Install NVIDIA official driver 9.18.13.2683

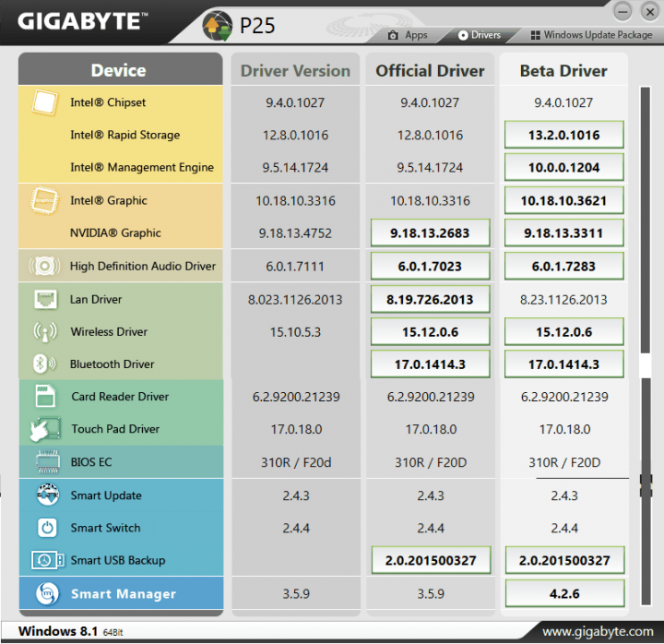(x=430, y=233)
